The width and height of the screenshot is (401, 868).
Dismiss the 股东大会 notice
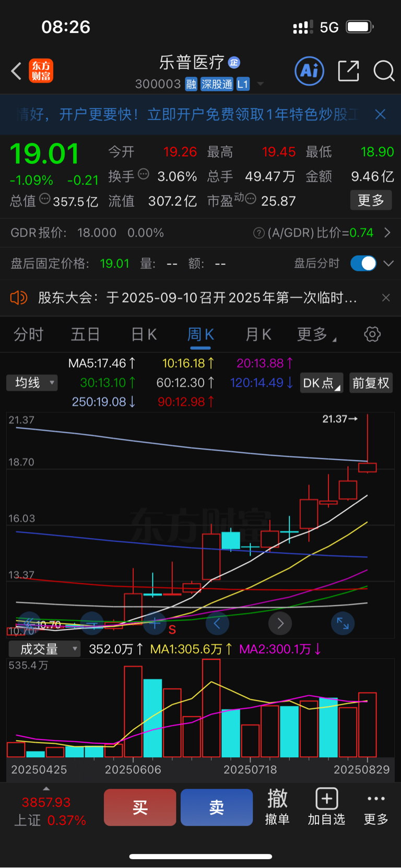[386, 298]
